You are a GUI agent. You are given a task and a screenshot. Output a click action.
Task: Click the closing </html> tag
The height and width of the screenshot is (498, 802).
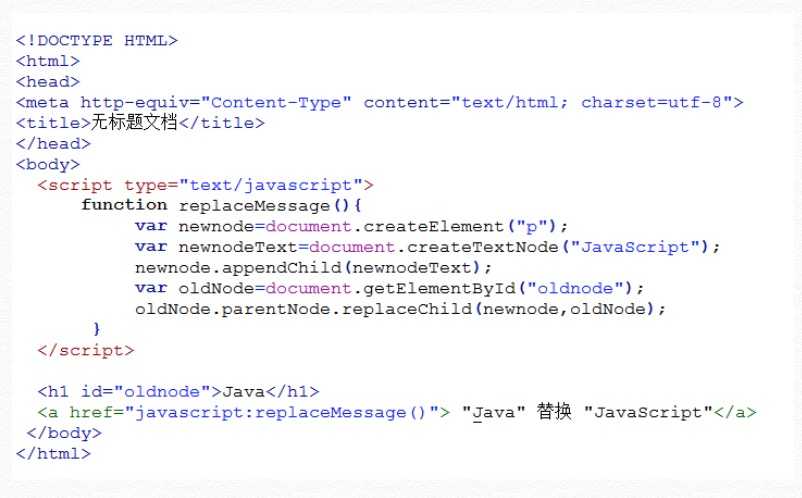tap(53, 454)
